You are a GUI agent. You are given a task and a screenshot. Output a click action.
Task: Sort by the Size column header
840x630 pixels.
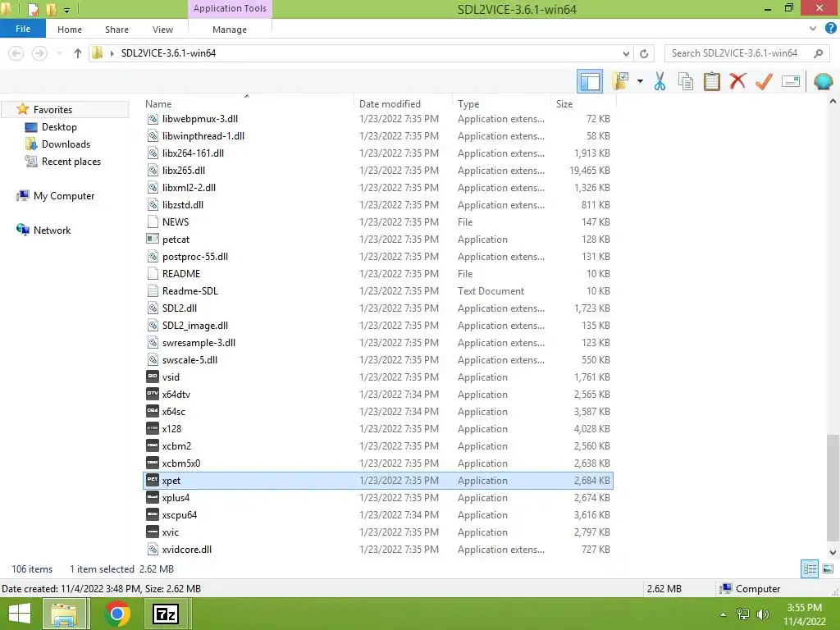(564, 104)
